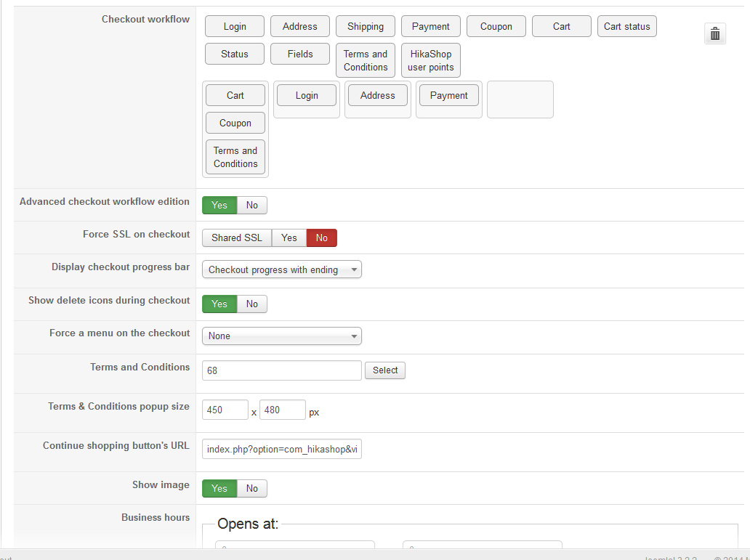Open the Display checkout progress bar dropdown
This screenshot has width=750, height=560.
282,269
